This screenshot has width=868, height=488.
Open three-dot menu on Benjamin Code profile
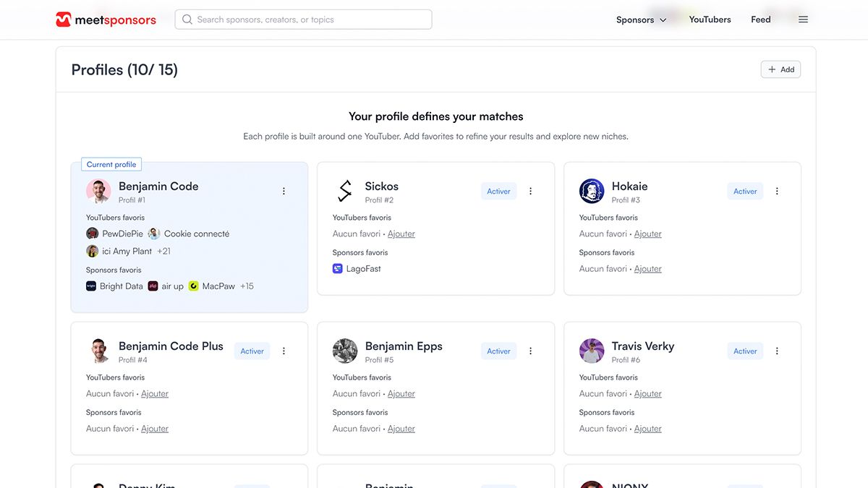[x=284, y=191]
